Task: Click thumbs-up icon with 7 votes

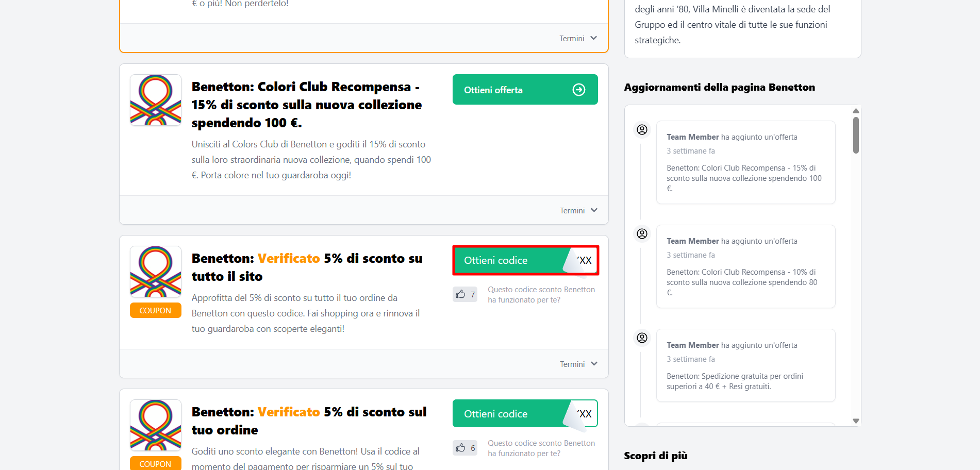Action: 460,294
